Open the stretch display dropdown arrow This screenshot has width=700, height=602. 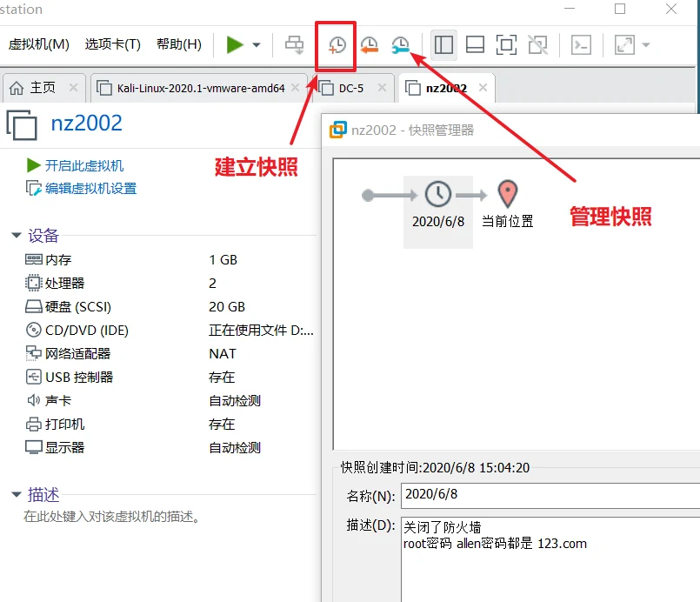645,44
